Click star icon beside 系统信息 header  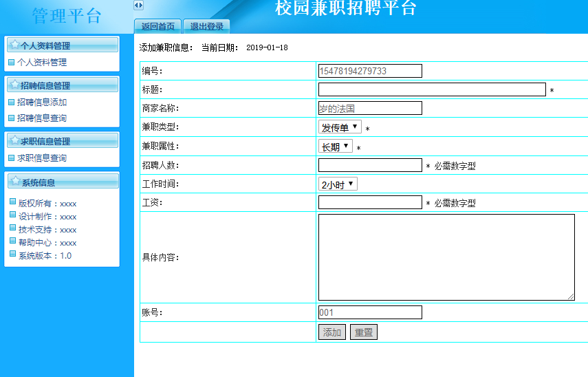pyautogui.click(x=15, y=181)
